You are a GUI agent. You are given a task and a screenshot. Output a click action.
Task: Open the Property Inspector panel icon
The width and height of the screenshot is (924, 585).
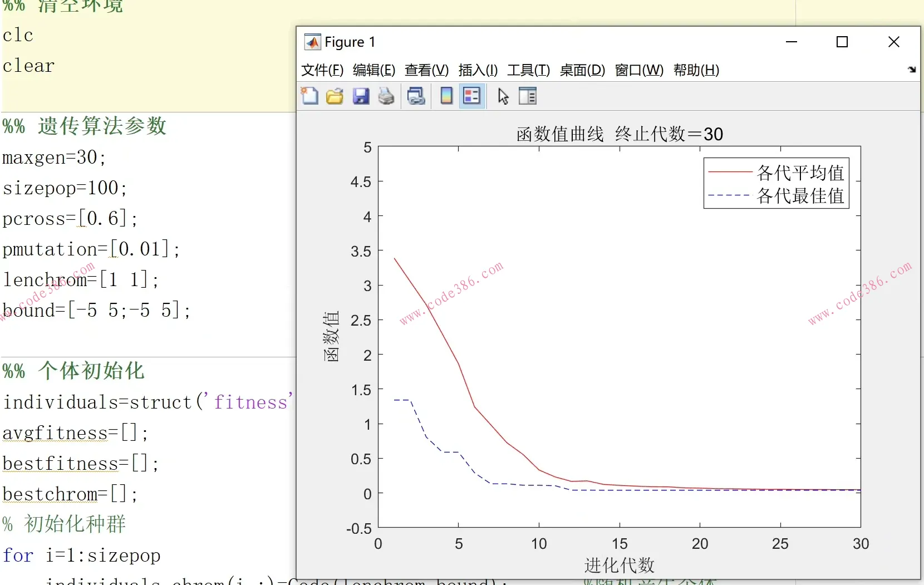point(527,96)
